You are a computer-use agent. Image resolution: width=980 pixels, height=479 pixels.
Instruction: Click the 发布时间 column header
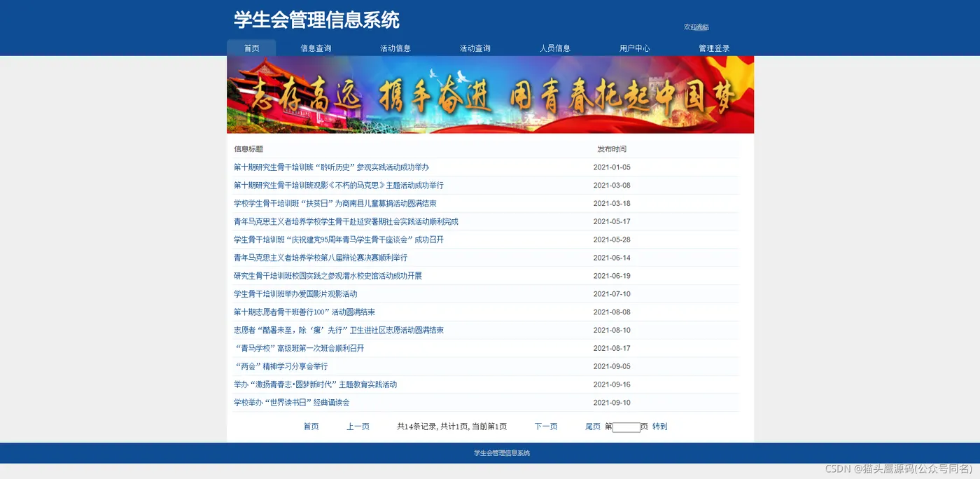point(612,149)
